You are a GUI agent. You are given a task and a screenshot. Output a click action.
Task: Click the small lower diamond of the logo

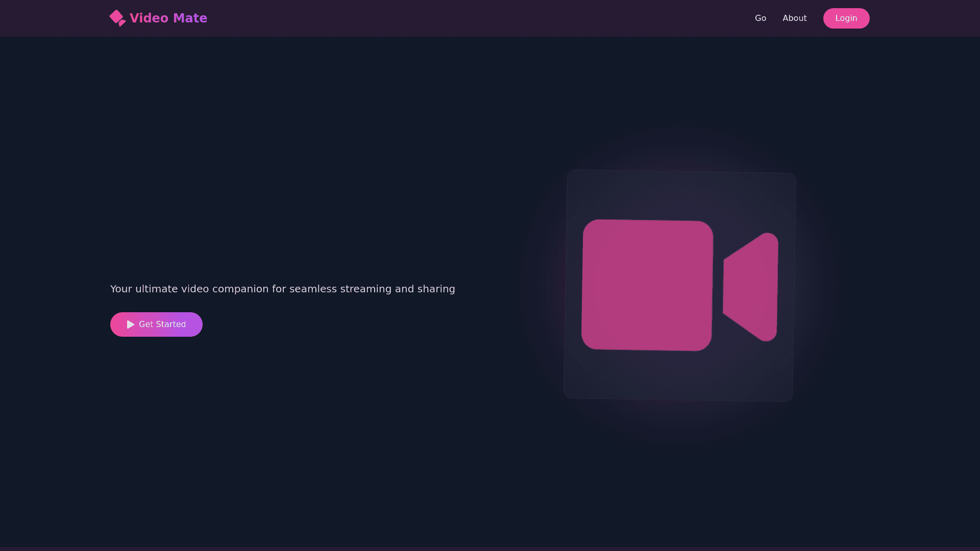click(122, 22)
